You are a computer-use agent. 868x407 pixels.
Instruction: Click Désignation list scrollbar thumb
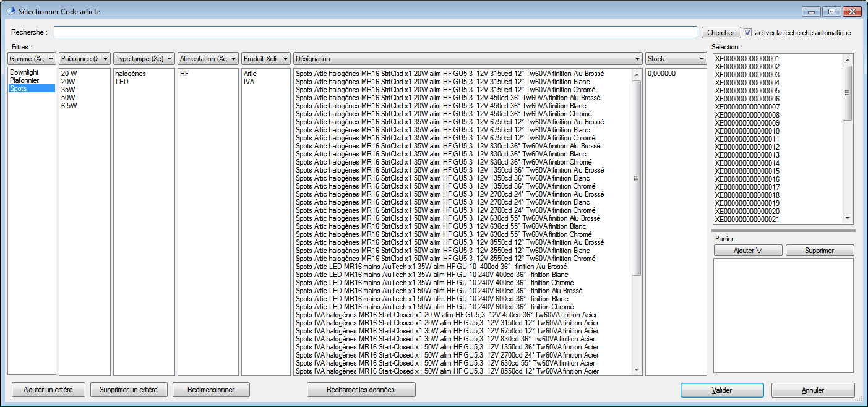(636, 178)
